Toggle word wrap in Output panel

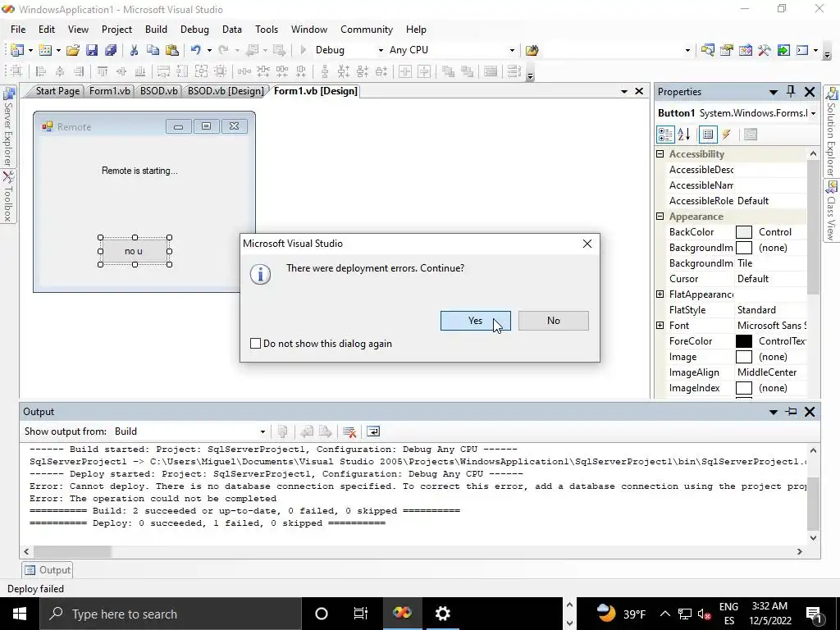pos(373,431)
